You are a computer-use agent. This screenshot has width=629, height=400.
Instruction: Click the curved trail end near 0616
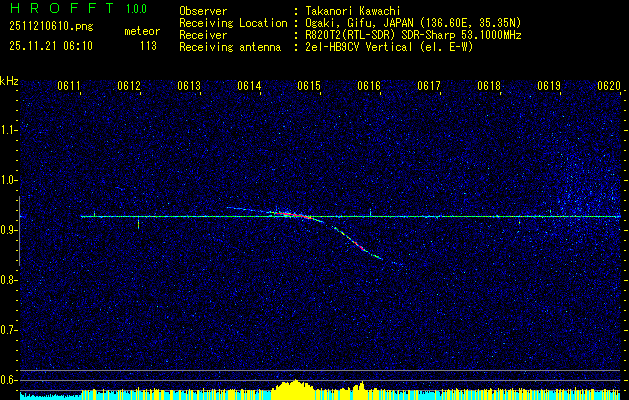tap(380, 258)
